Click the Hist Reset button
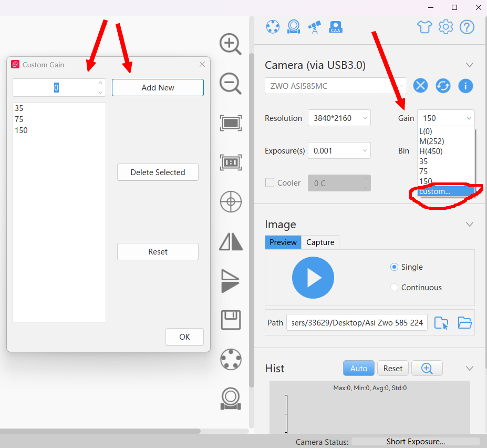Image resolution: width=487 pixels, height=448 pixels. tap(392, 369)
